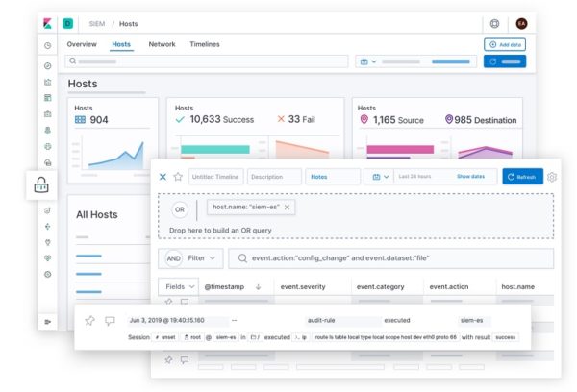Open help menu globe icon
The width and height of the screenshot is (577, 392).
point(494,23)
